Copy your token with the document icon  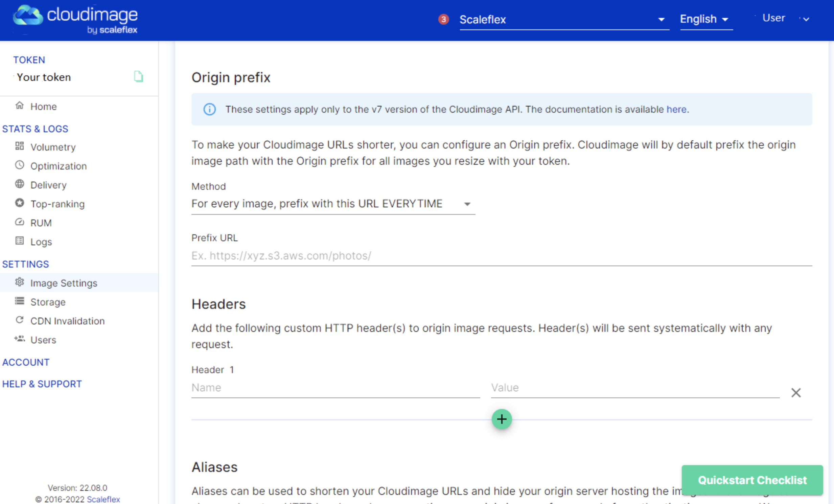[x=138, y=76]
